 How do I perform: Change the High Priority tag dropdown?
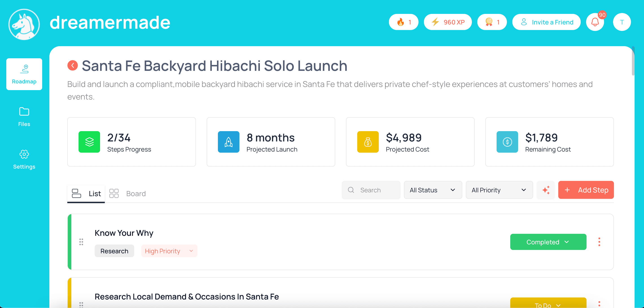coord(169,251)
